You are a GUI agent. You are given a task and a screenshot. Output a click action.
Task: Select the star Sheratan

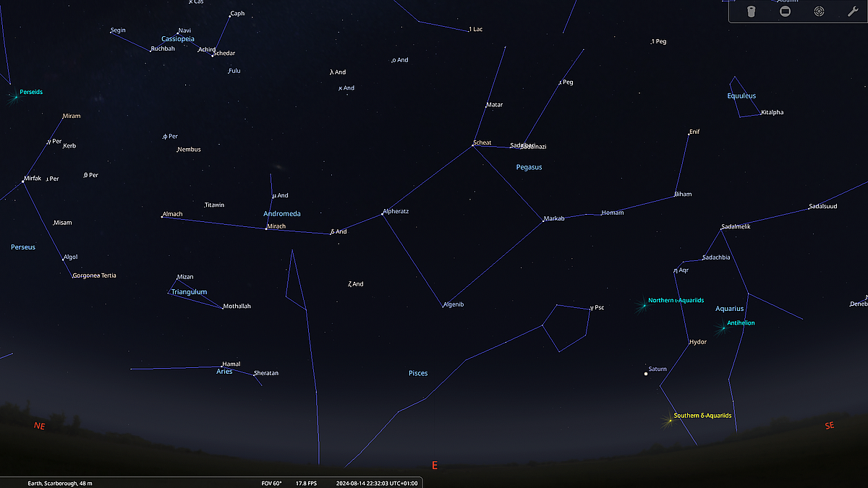(254, 374)
